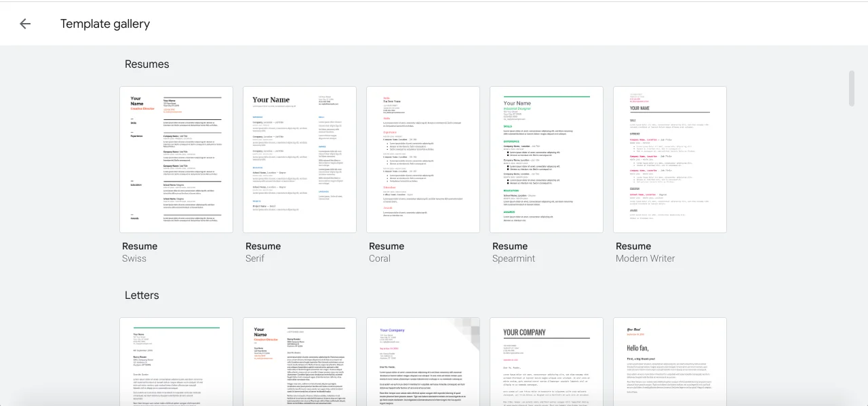
Task: Click the 'Serif' caption text
Action: (x=254, y=258)
